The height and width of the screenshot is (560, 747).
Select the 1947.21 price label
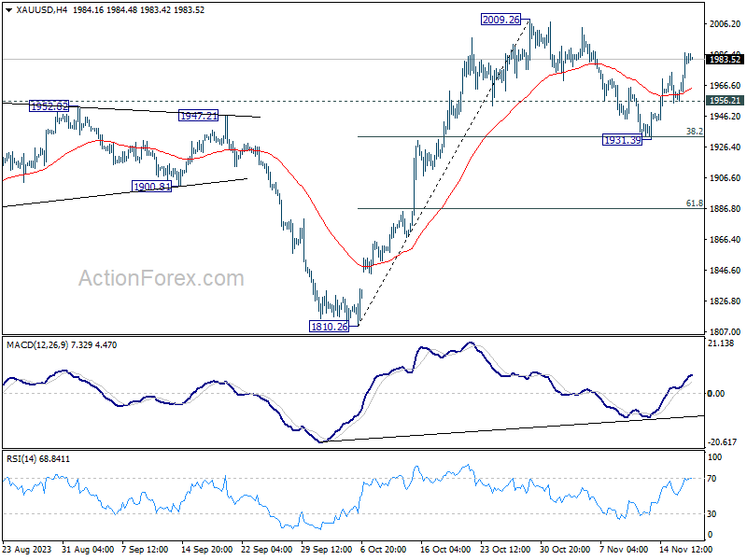198,115
